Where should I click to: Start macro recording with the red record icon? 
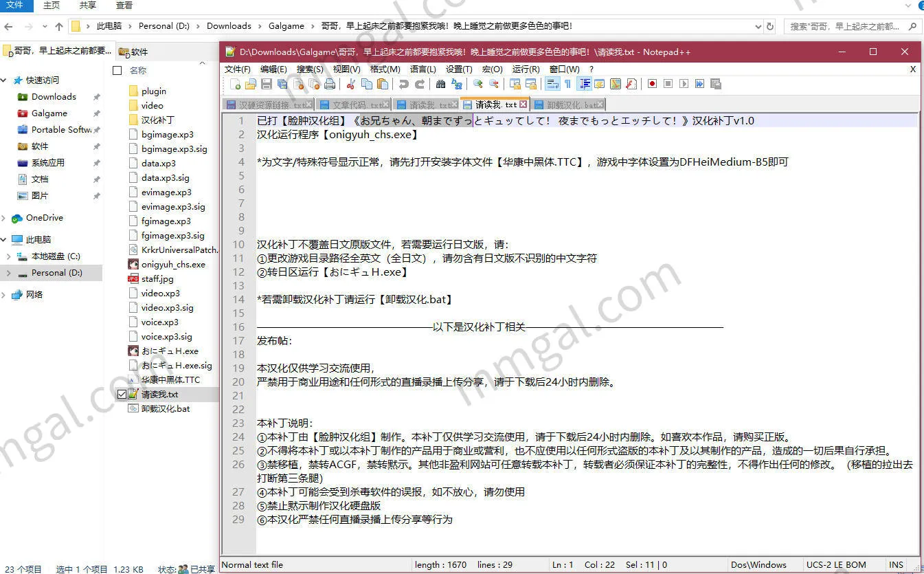[650, 83]
